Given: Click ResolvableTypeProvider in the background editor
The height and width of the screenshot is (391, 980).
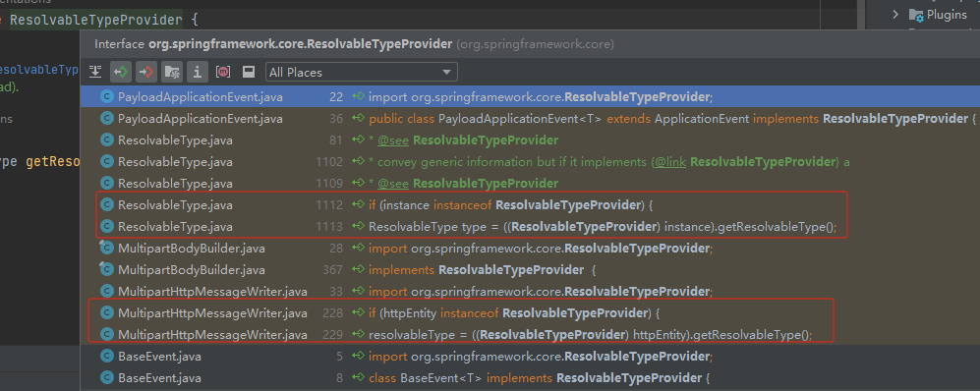Looking at the screenshot, I should click(x=96, y=21).
